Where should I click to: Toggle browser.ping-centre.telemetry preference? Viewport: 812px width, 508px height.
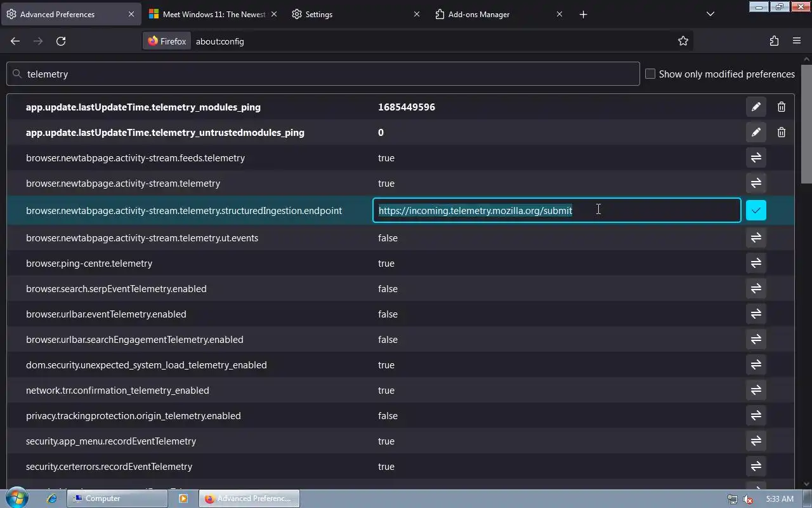(756, 263)
